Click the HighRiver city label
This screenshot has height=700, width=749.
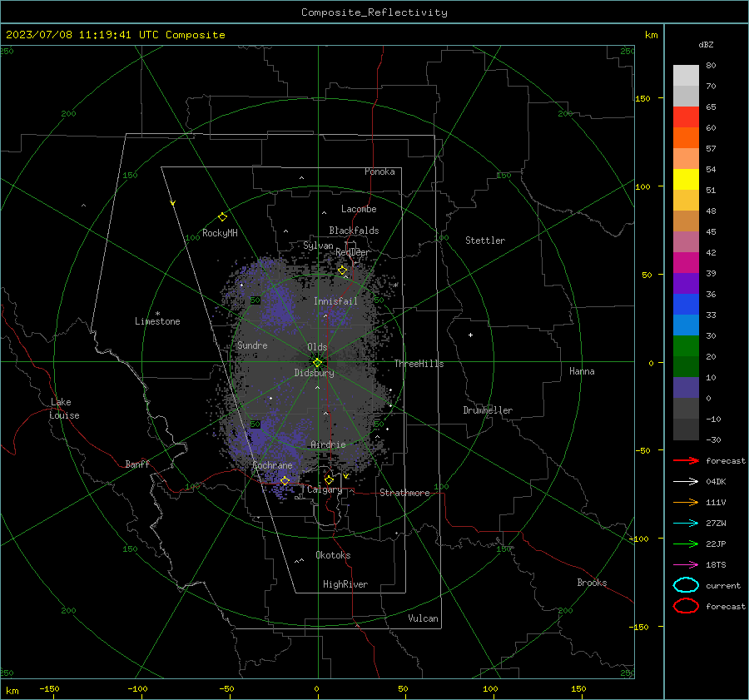tap(345, 584)
